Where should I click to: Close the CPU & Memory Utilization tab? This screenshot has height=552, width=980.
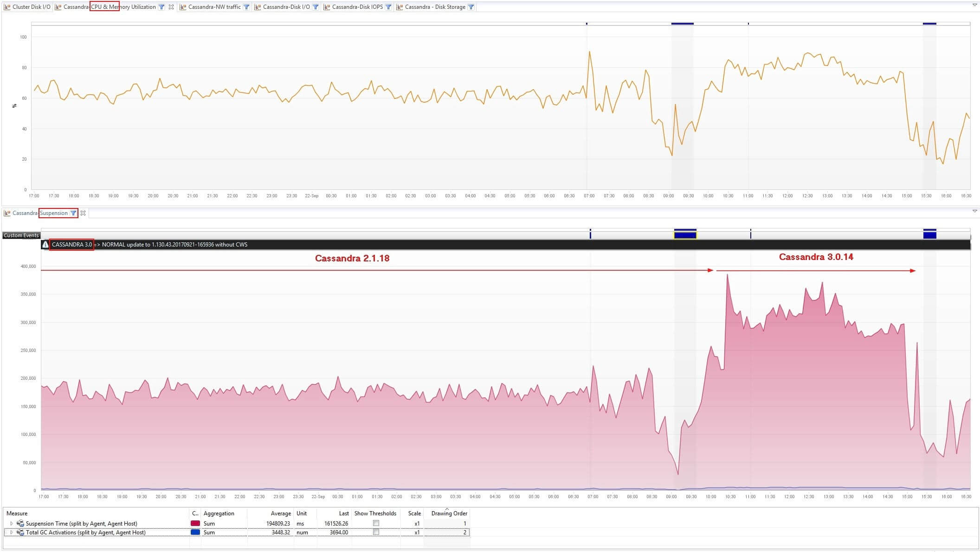pyautogui.click(x=171, y=7)
